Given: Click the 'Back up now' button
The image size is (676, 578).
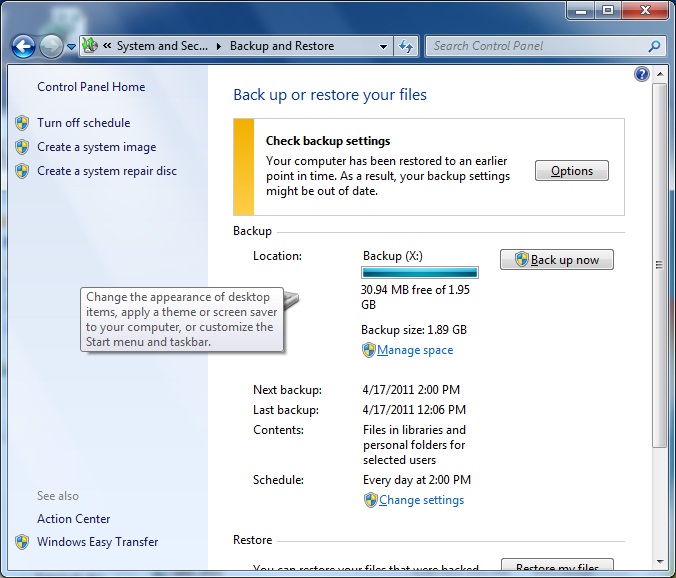Looking at the screenshot, I should (x=557, y=259).
